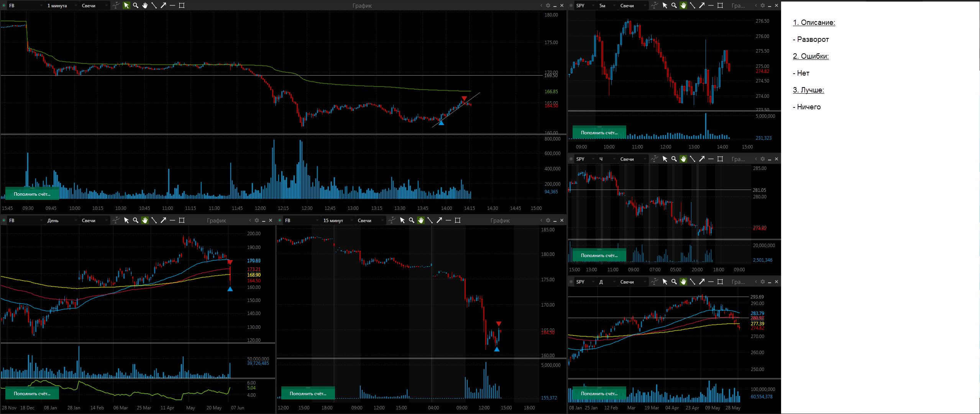Open settings gear of SPY Ч chart
The height and width of the screenshot is (414, 980).
[763, 159]
